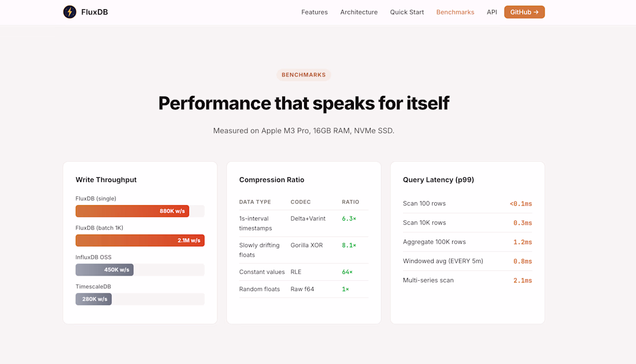Image resolution: width=636 pixels, height=364 pixels.
Task: Click the 'Random floats' cell
Action: point(259,289)
